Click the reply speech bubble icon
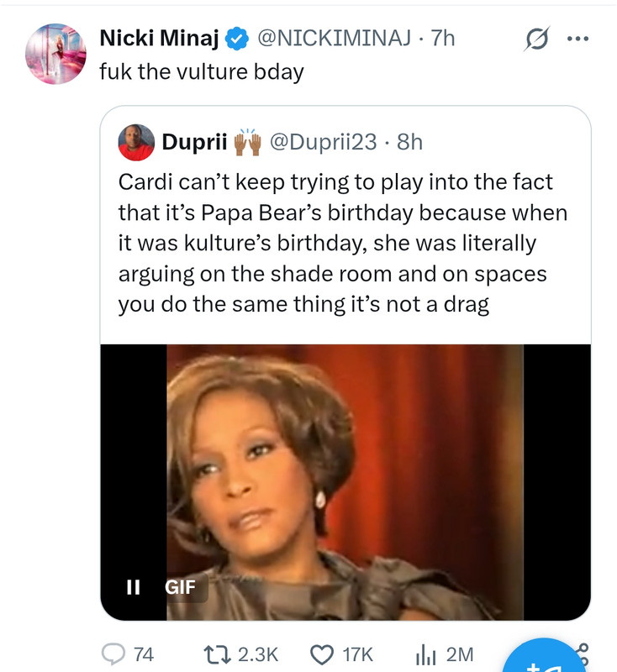The image size is (617, 672). click(x=113, y=654)
